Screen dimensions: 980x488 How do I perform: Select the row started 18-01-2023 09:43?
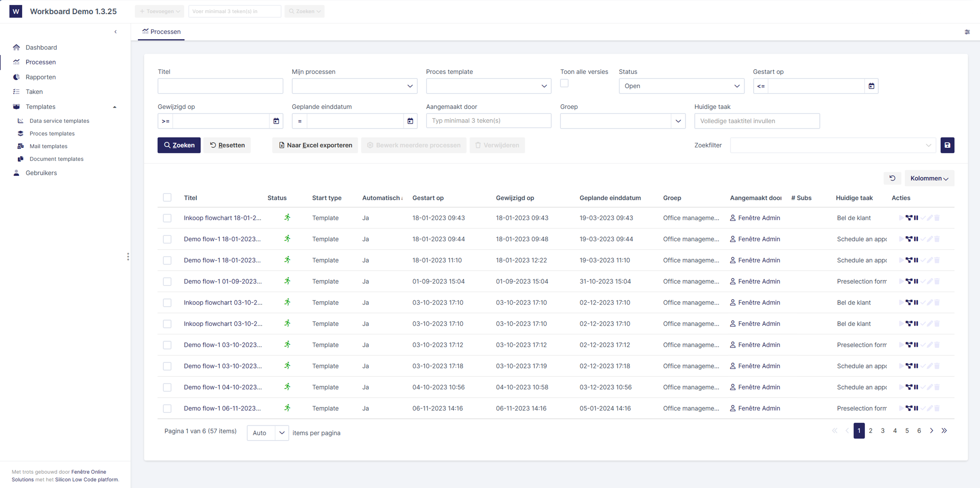[x=167, y=218]
